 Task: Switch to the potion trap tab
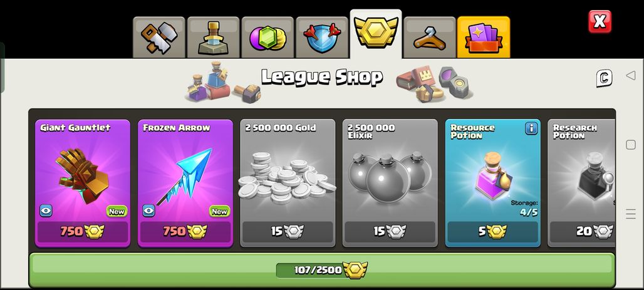(x=213, y=38)
